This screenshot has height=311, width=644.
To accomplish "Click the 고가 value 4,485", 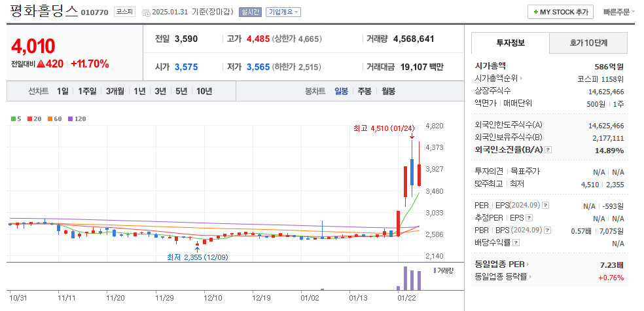I will tap(258, 39).
